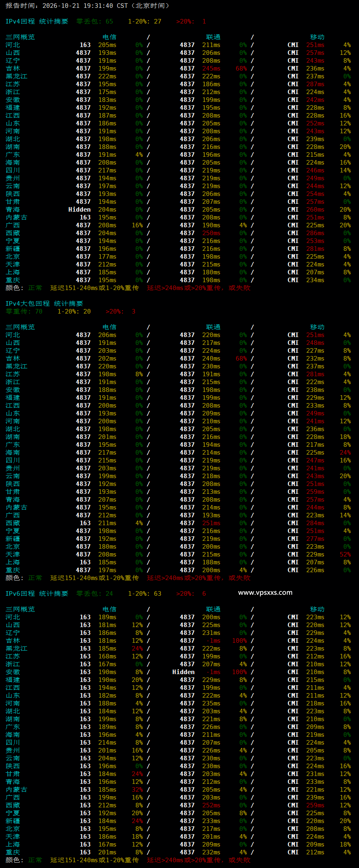The height and width of the screenshot is (868, 359).
Task: Click '-1ms' in the IPv6 吉林 row
Action: 213,641
